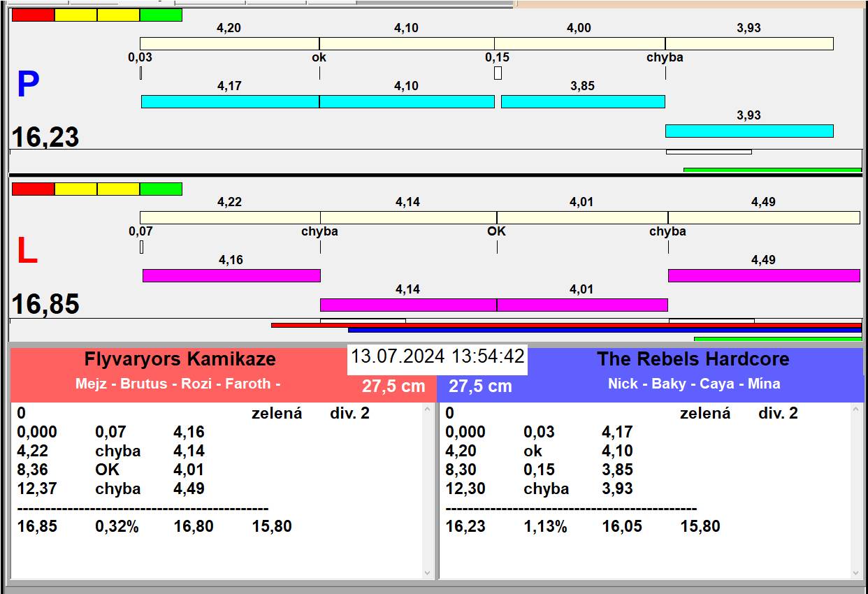Viewport: 868px width, 594px height.
Task: Click the 0,32% value in Flyvaryors results
Action: click(117, 526)
